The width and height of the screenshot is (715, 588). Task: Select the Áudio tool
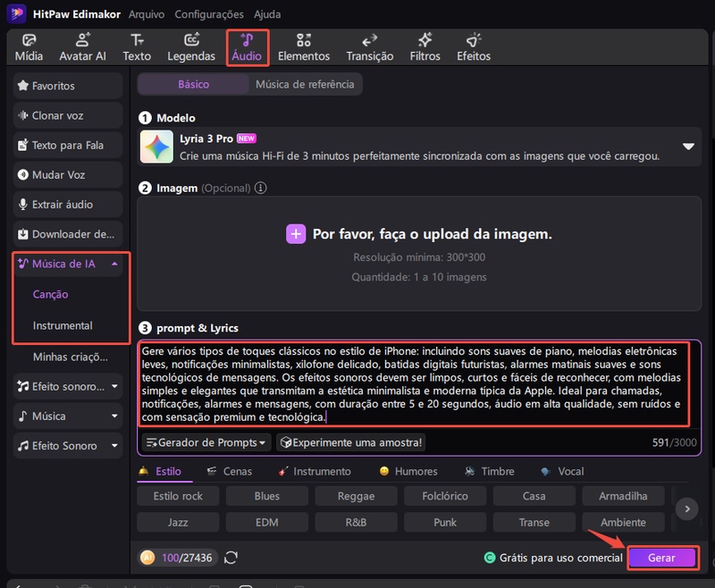[x=247, y=47]
